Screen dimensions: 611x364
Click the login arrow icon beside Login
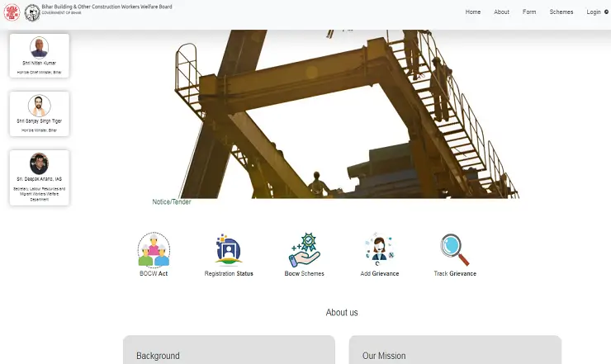(607, 12)
